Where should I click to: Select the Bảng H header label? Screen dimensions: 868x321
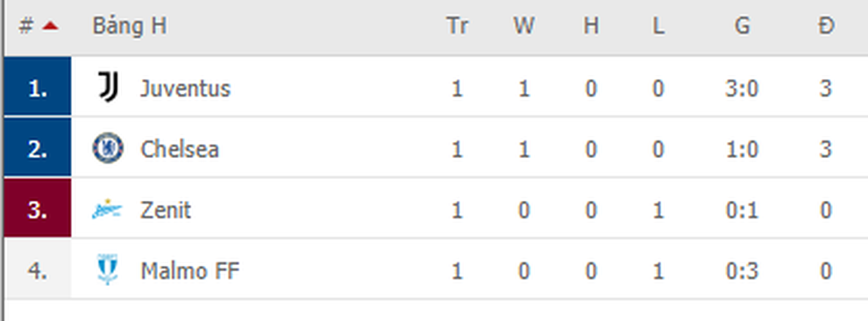pos(129,26)
